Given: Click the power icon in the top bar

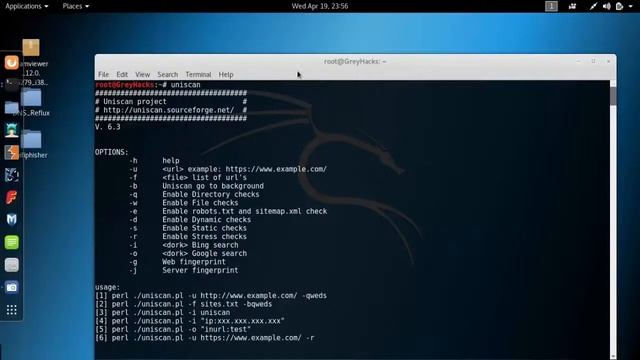Looking at the screenshot, I should [620, 6].
